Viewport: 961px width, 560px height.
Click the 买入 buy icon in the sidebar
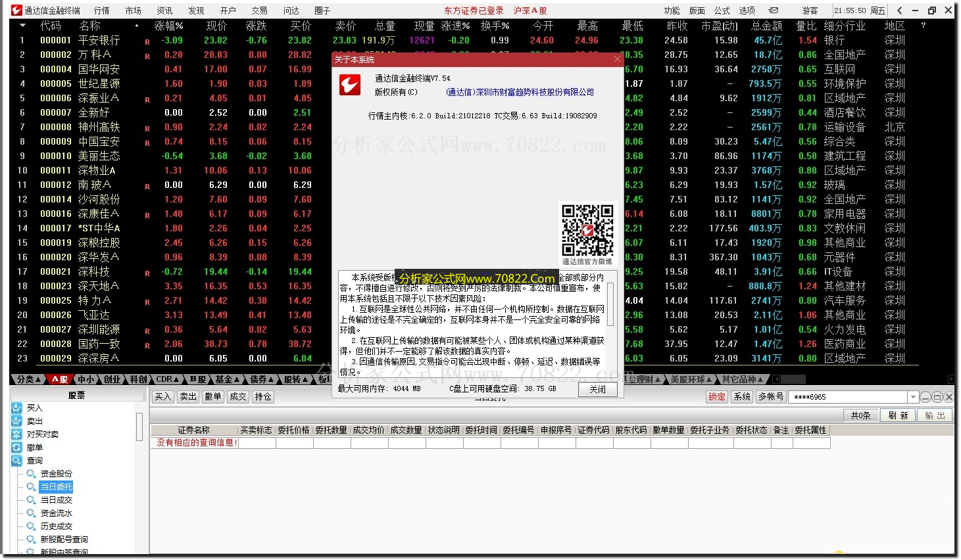click(16, 408)
